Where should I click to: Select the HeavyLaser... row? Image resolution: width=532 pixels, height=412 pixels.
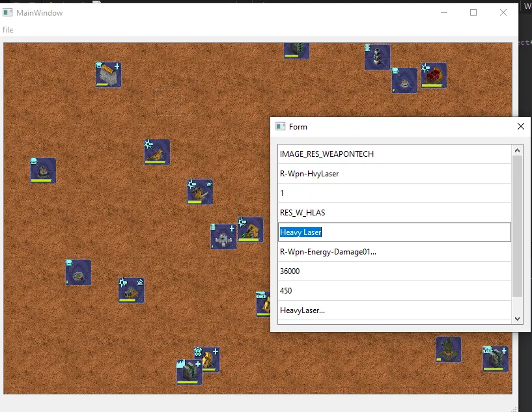[394, 310]
